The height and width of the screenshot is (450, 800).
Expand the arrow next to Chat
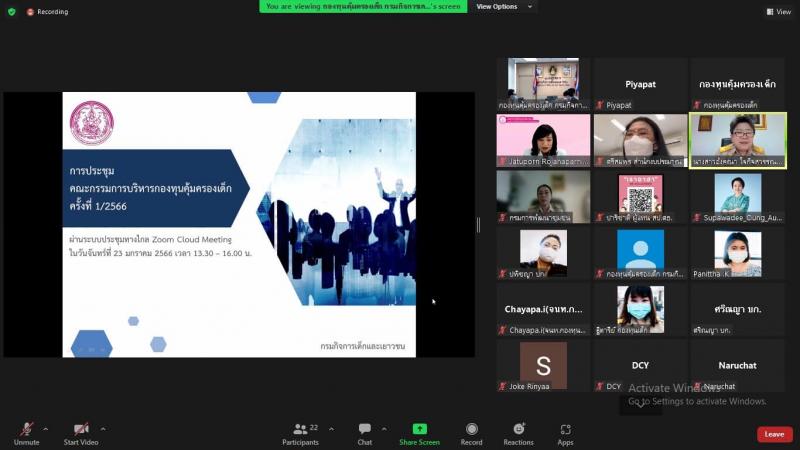click(x=384, y=429)
